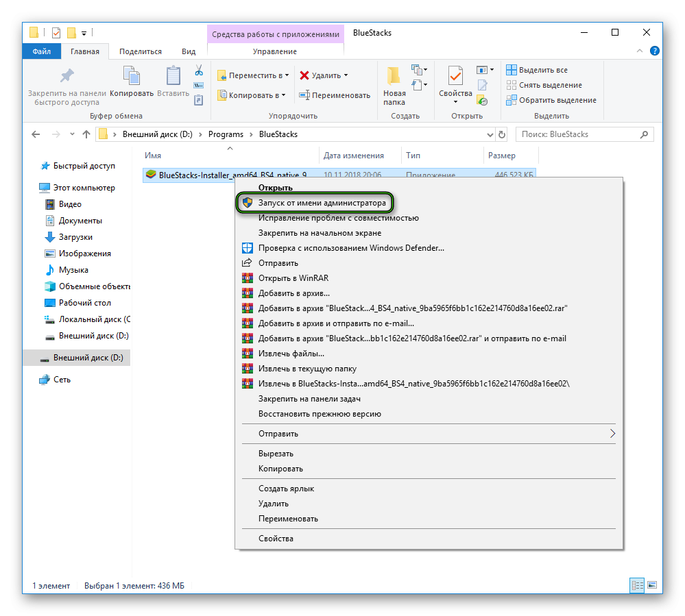Open Рабочий стол in the navigation pane
The width and height of the screenshot is (685, 616).
[x=85, y=303]
